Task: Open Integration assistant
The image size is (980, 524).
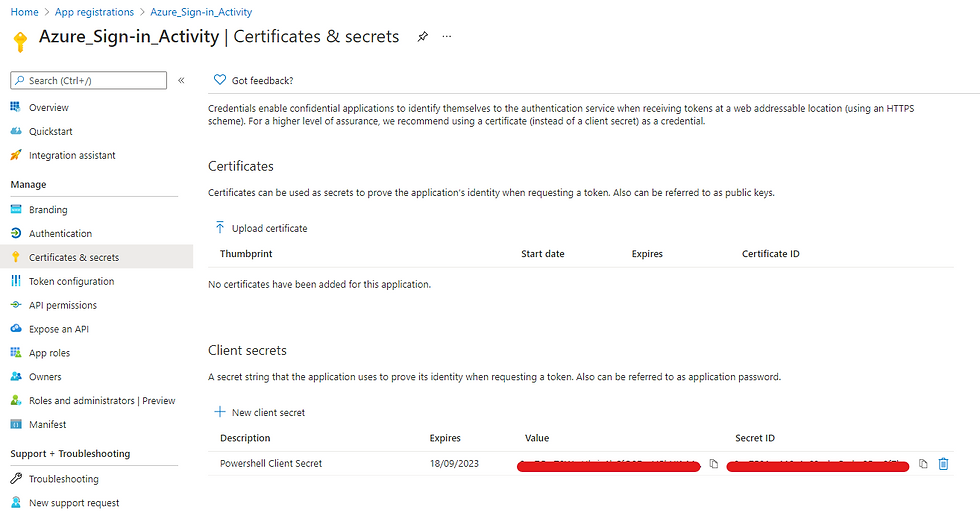Action: [x=72, y=155]
